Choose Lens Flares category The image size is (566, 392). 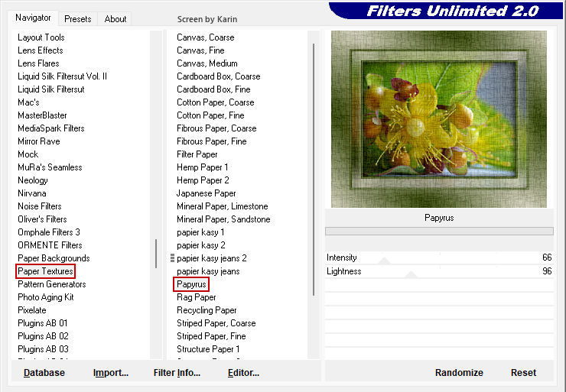coord(38,63)
